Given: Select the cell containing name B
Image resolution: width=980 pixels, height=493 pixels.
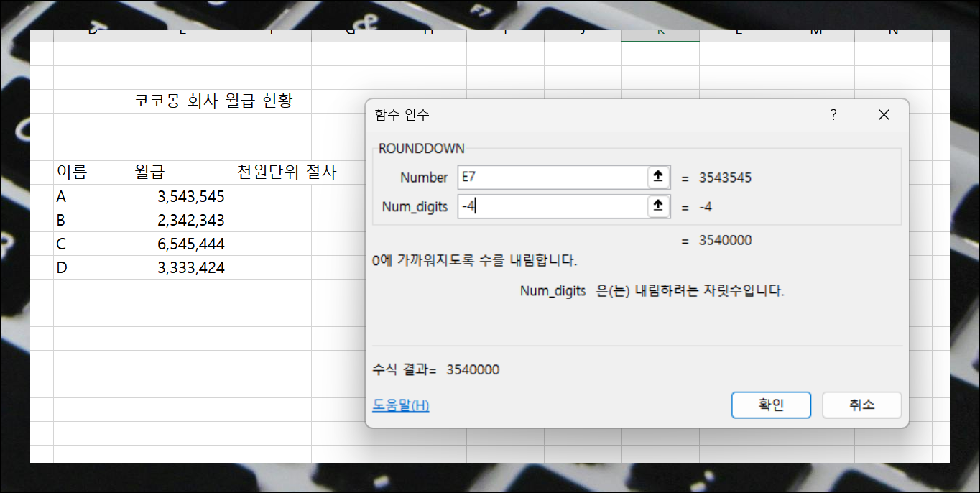Looking at the screenshot, I should coord(92,220).
